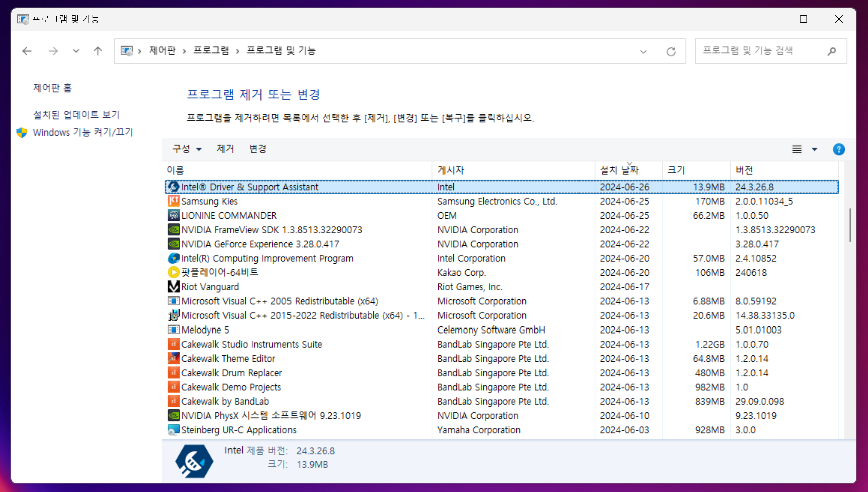Click the Steinberg UR-C Applications icon

pos(173,430)
